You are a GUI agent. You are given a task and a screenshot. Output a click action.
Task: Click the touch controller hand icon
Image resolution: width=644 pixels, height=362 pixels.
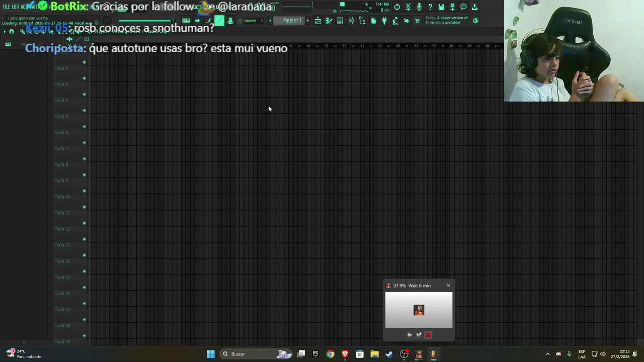tap(407, 21)
